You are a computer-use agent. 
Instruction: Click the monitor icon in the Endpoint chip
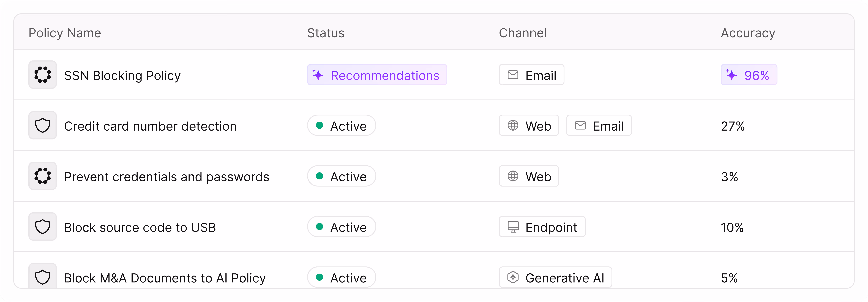[x=513, y=227]
